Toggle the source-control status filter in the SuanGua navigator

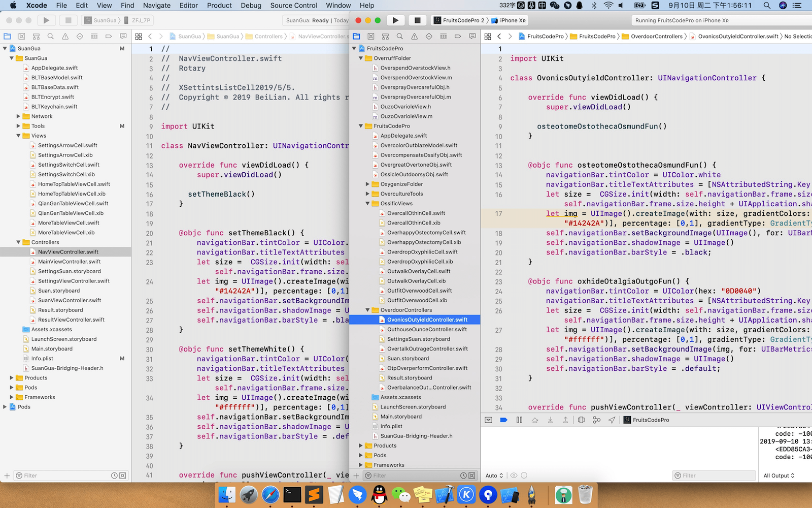click(123, 475)
